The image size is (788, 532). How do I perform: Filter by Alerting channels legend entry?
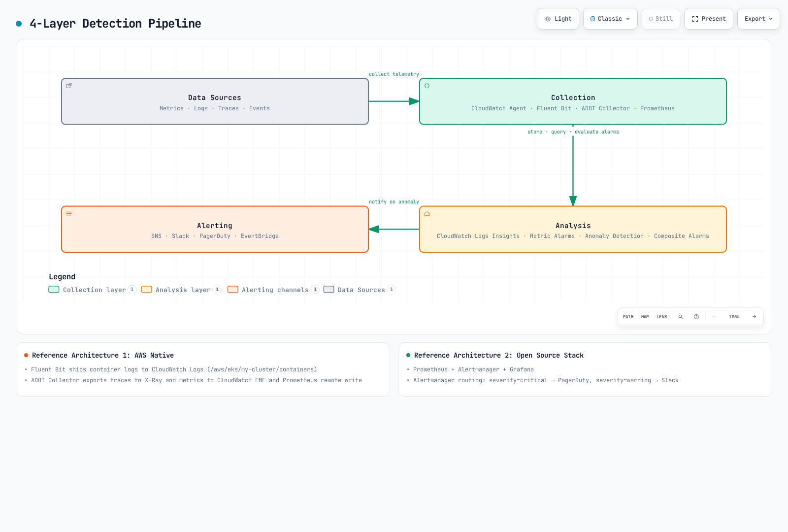pyautogui.click(x=273, y=290)
